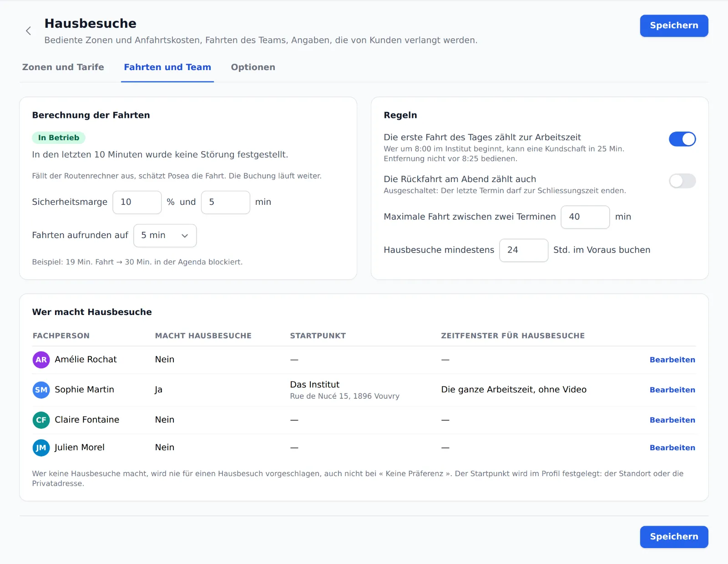The height and width of the screenshot is (564, 728).
Task: Edit Amélie Rochat via Bearbeiten link
Action: point(672,360)
